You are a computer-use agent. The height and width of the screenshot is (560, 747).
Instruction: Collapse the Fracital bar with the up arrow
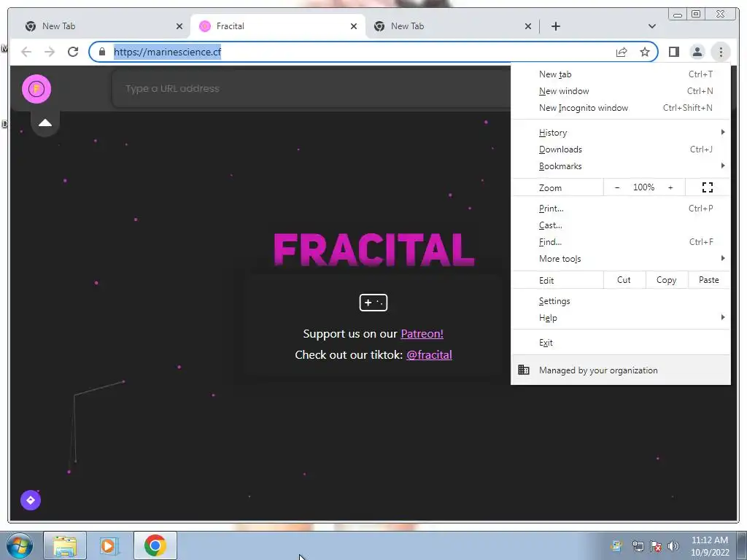click(x=45, y=122)
